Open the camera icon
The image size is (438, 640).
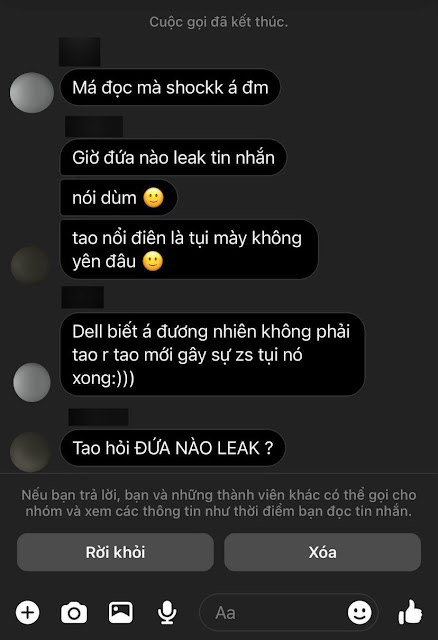coord(74,613)
